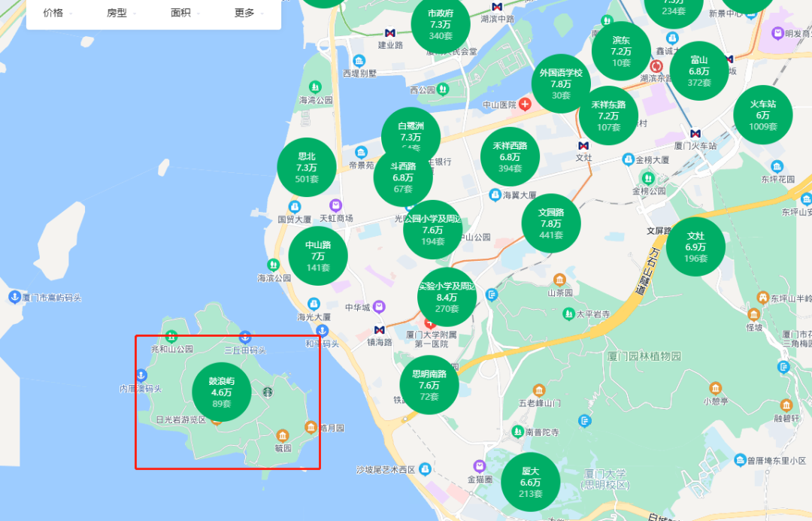Click the 海湾公园 park icon

[x=315, y=87]
